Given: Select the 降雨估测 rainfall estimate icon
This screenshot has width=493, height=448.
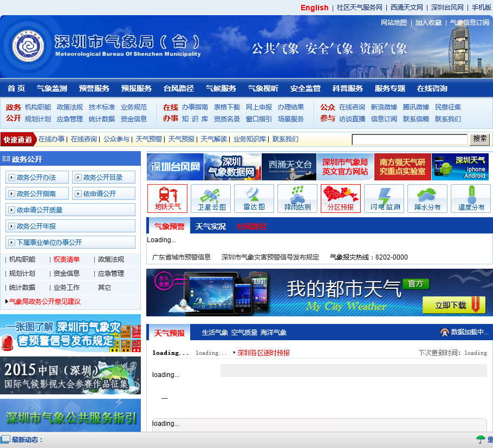Looking at the screenshot, I should click(297, 198).
